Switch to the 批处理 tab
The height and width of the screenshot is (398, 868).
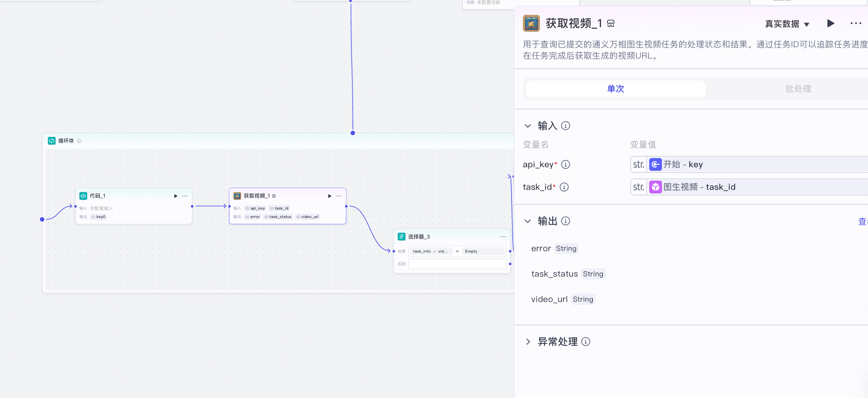(798, 89)
